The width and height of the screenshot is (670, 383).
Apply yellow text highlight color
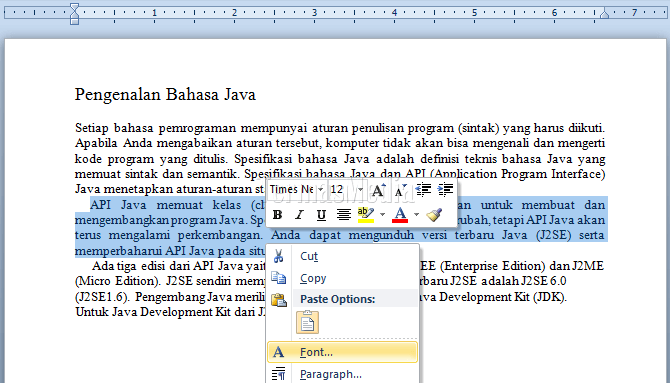[366, 215]
